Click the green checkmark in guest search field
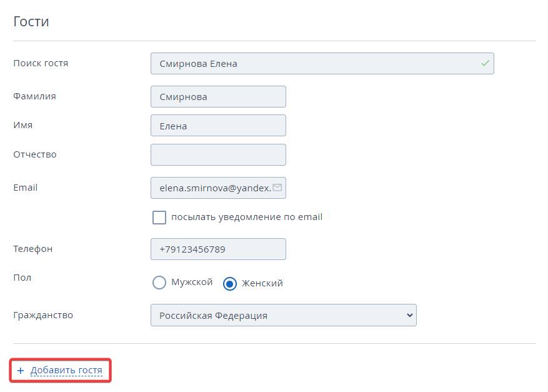 [x=485, y=63]
